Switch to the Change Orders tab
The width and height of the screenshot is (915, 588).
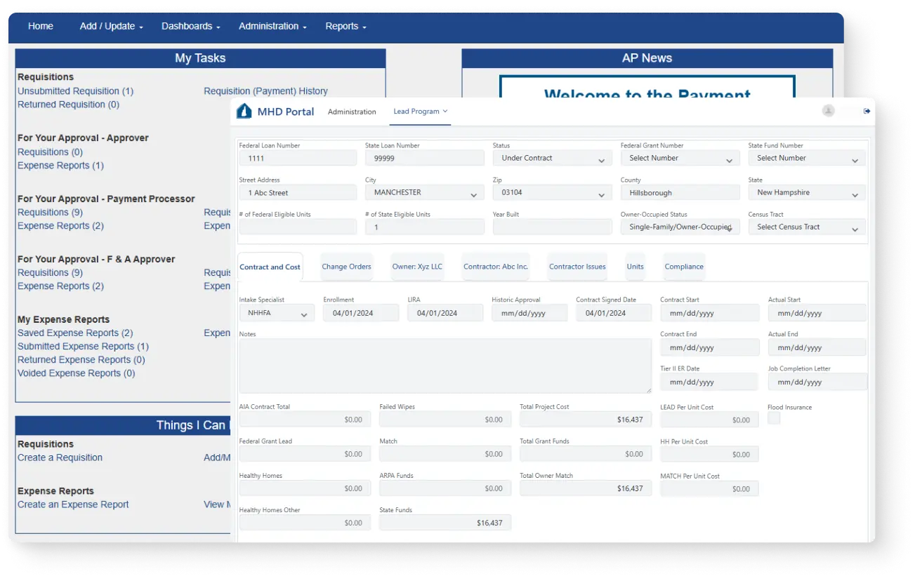[346, 266]
